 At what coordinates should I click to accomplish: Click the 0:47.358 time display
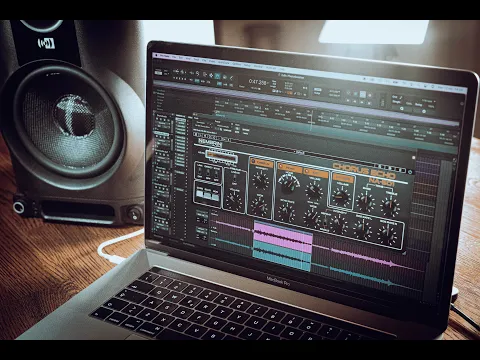[x=258, y=82]
